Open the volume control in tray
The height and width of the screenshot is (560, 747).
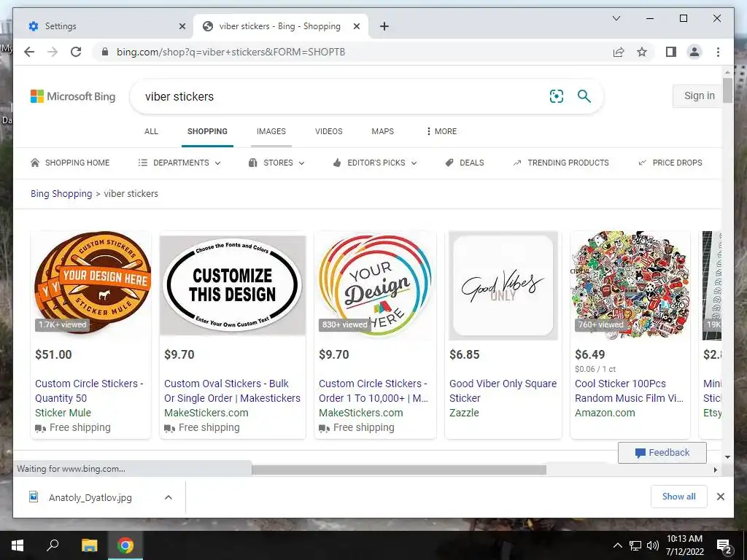click(653, 545)
